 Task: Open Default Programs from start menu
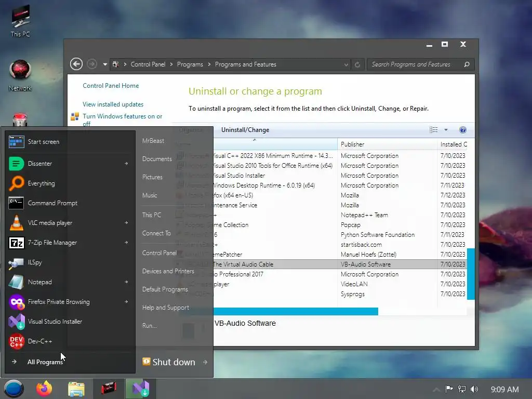[165, 289]
